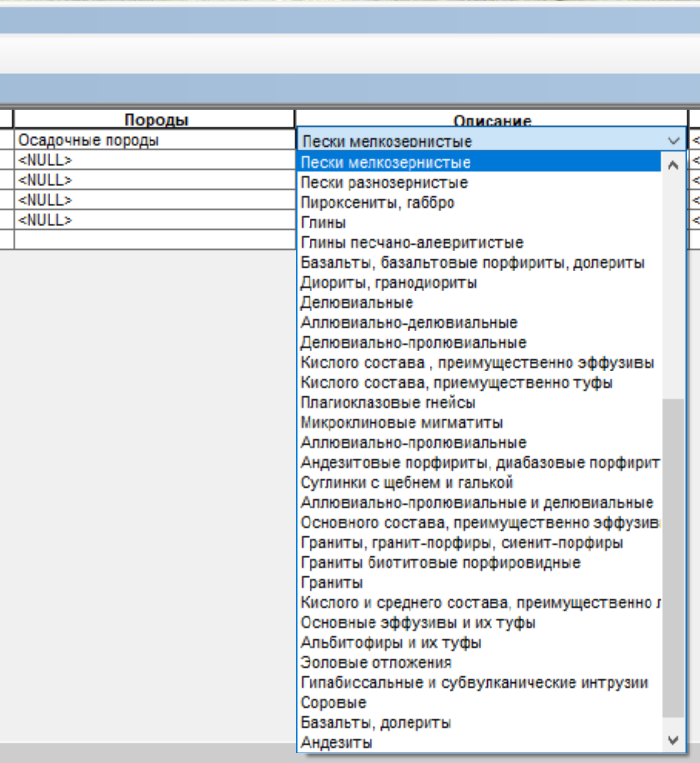700x763 pixels.
Task: Pick 'Базальты, базальтовые порфириты, долериты'
Action: coord(479,262)
